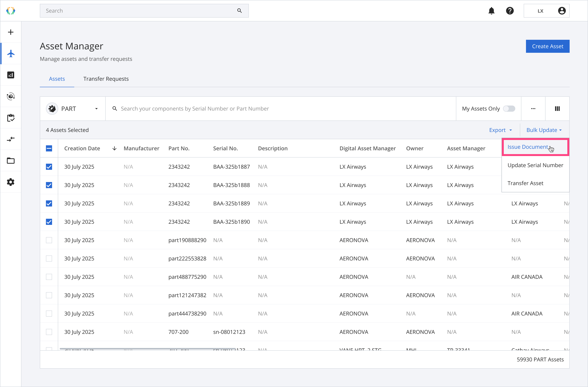Click the radar tracking sidebar icon
The height and width of the screenshot is (387, 588).
[11, 96]
